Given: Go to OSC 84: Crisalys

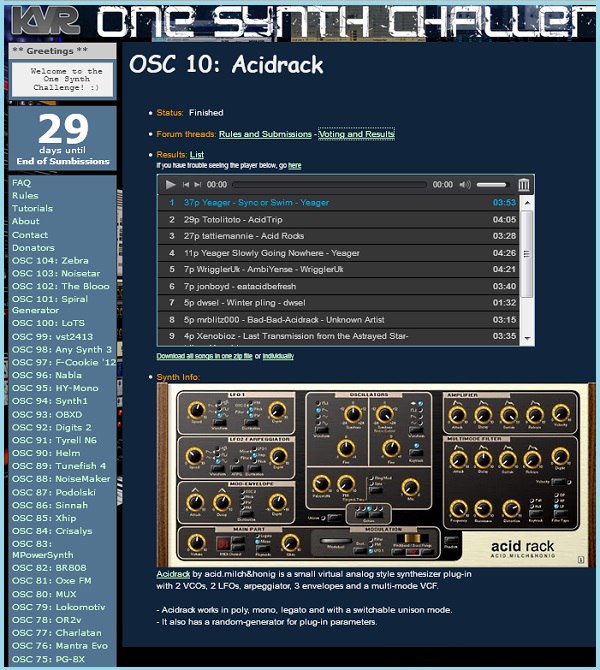Looking at the screenshot, I should point(52,531).
